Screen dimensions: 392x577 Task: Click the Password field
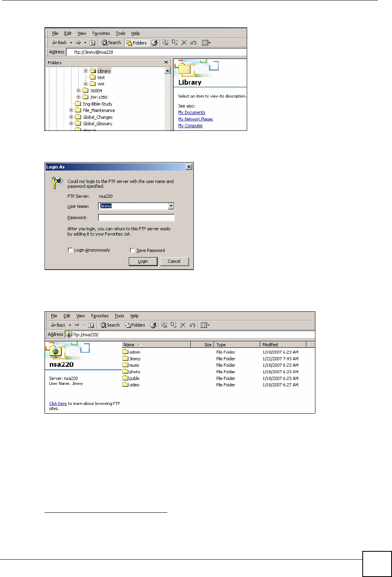click(x=136, y=217)
